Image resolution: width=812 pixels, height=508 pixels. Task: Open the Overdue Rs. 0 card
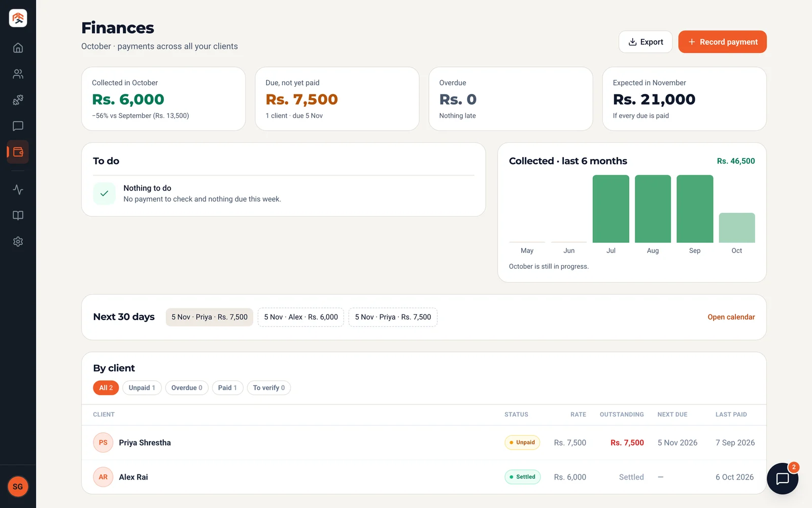(x=511, y=99)
